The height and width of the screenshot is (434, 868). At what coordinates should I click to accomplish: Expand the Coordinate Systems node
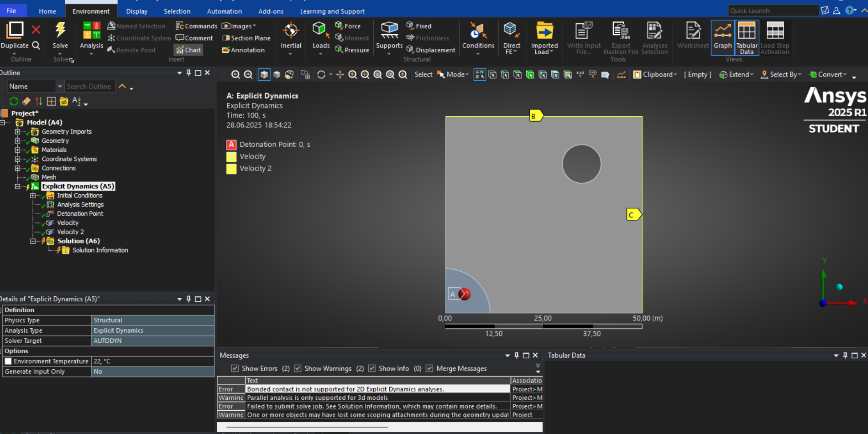pos(17,159)
